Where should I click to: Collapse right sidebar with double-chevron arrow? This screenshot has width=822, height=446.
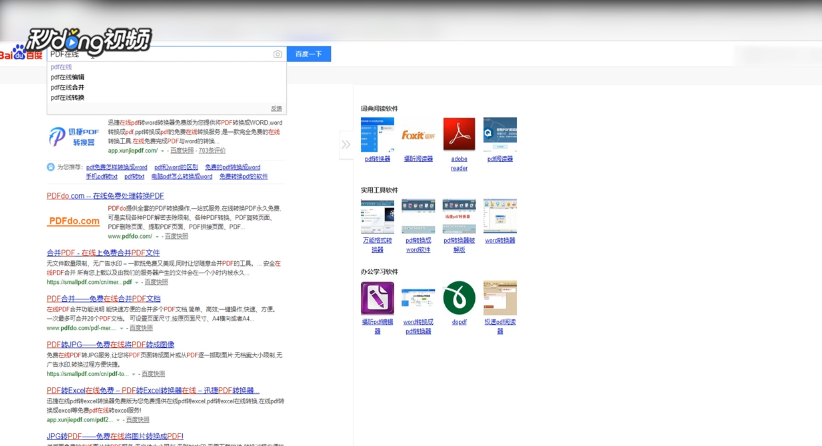(346, 145)
